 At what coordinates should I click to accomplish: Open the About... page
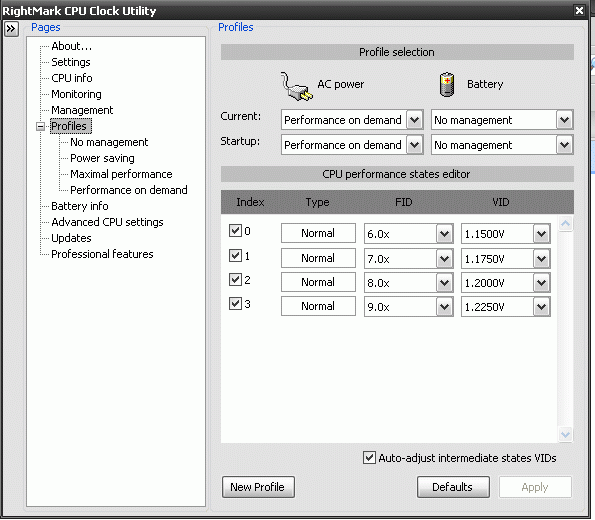(x=71, y=46)
